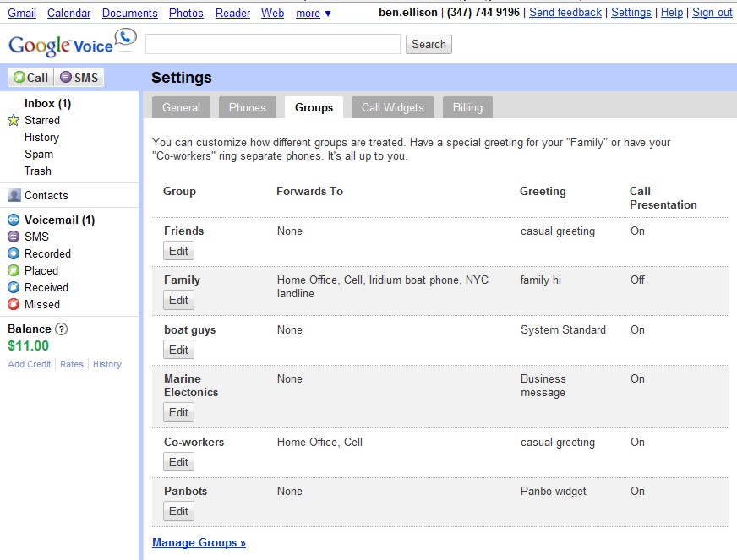Expand the 'more' dropdown arrow

click(x=328, y=14)
